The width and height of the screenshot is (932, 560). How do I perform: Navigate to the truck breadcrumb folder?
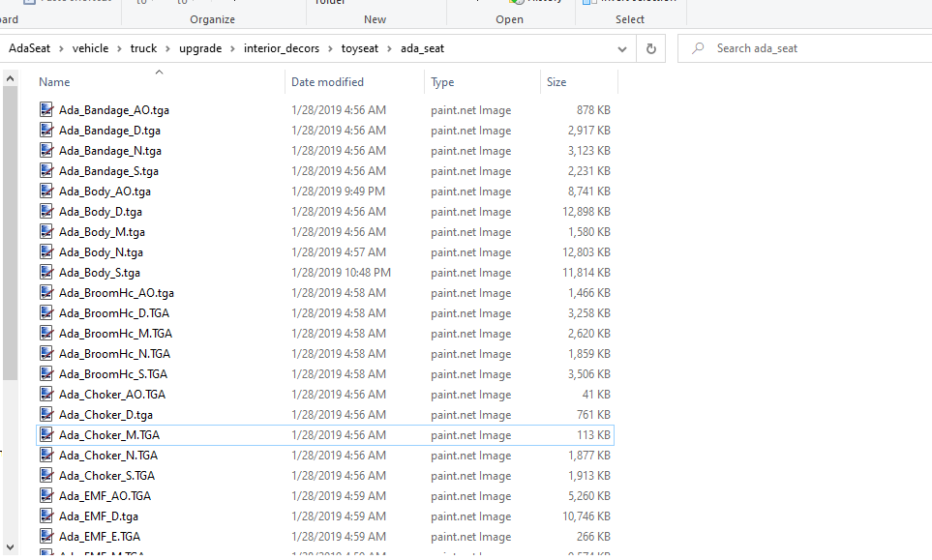pyautogui.click(x=144, y=48)
